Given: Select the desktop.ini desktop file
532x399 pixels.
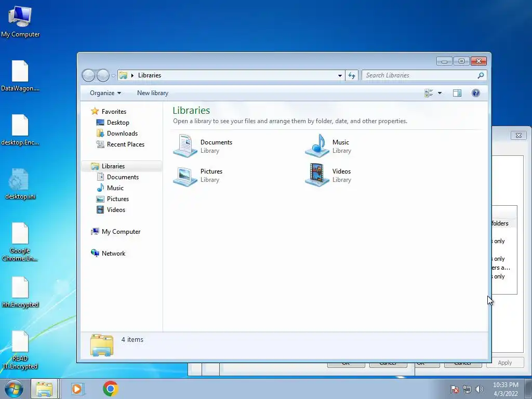Looking at the screenshot, I should pyautogui.click(x=20, y=183).
